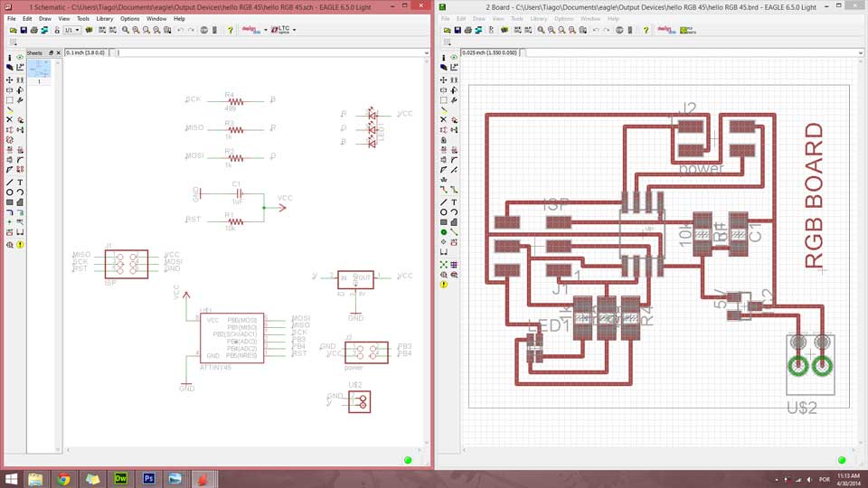Click Stop icon in Board toolbar

tap(619, 30)
